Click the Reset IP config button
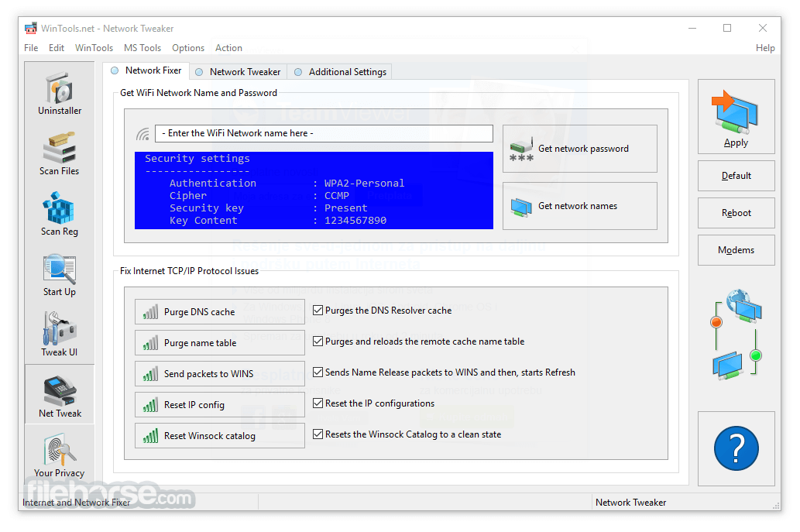Screen dimensions: 800x532 (220, 405)
